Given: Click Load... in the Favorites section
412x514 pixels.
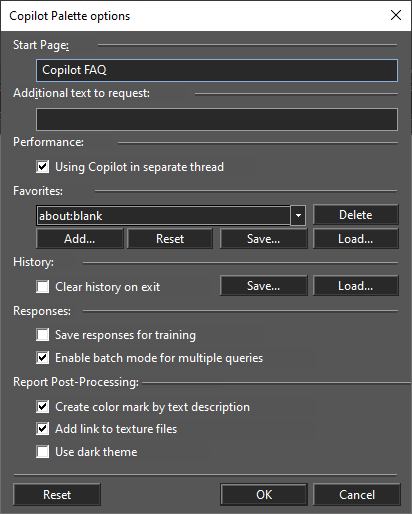Looking at the screenshot, I should point(355,239).
